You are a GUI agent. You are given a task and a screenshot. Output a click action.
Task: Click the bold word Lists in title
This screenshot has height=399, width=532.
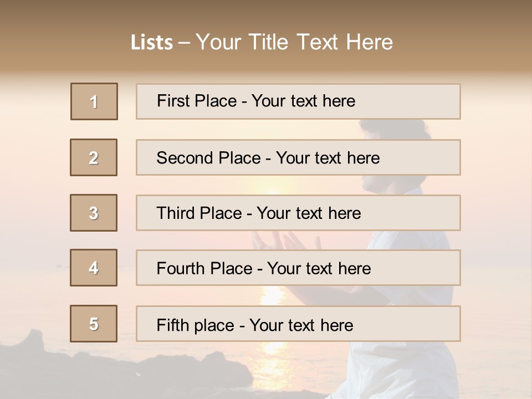click(151, 43)
